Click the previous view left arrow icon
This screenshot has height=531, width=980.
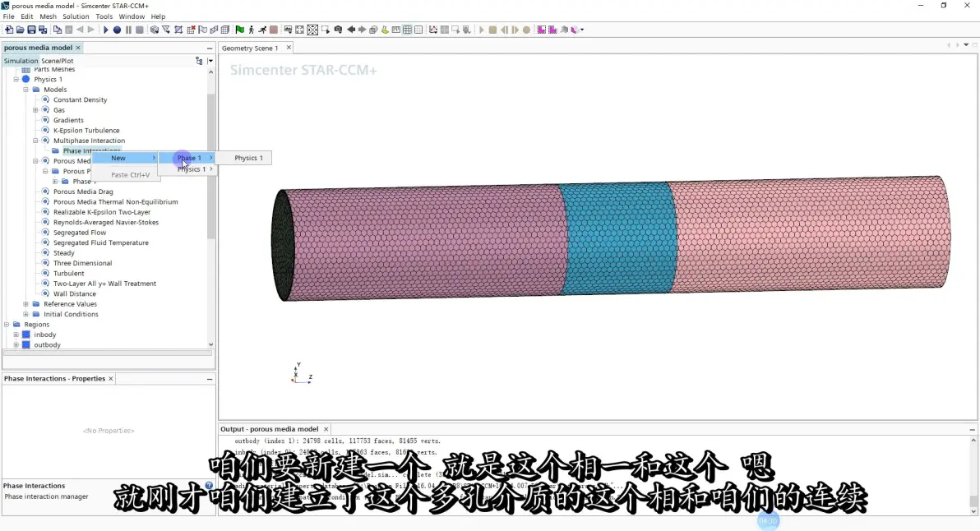(350, 30)
